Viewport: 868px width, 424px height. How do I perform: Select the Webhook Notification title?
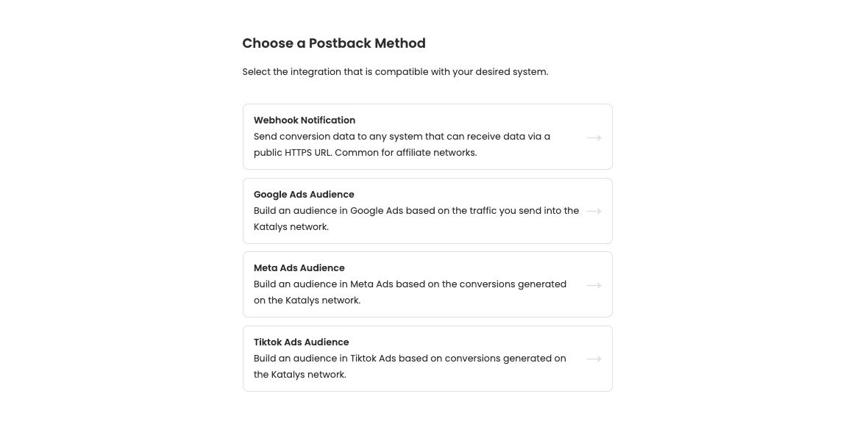click(x=305, y=121)
